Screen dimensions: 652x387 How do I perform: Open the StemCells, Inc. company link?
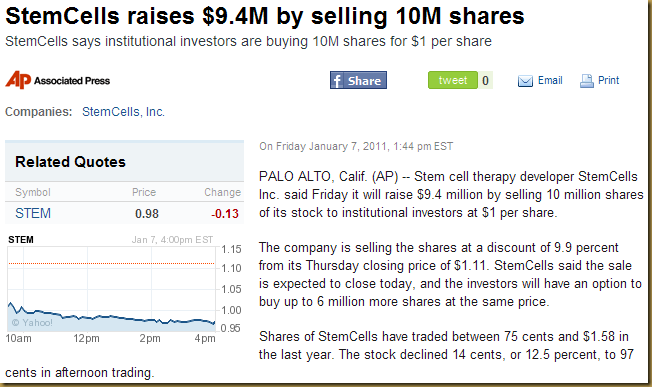click(123, 112)
